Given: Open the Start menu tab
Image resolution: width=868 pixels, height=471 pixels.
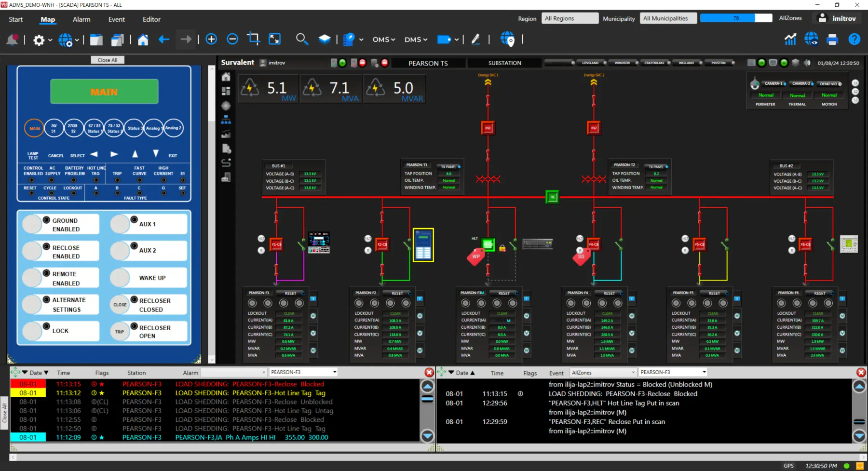Looking at the screenshot, I should 15,19.
